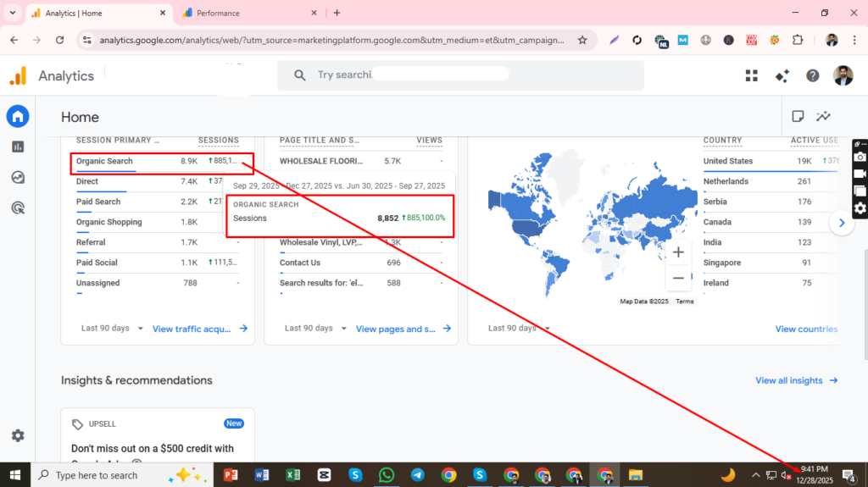The image size is (868, 487).
Task: Click the map zoom out minus button
Action: coord(678,277)
